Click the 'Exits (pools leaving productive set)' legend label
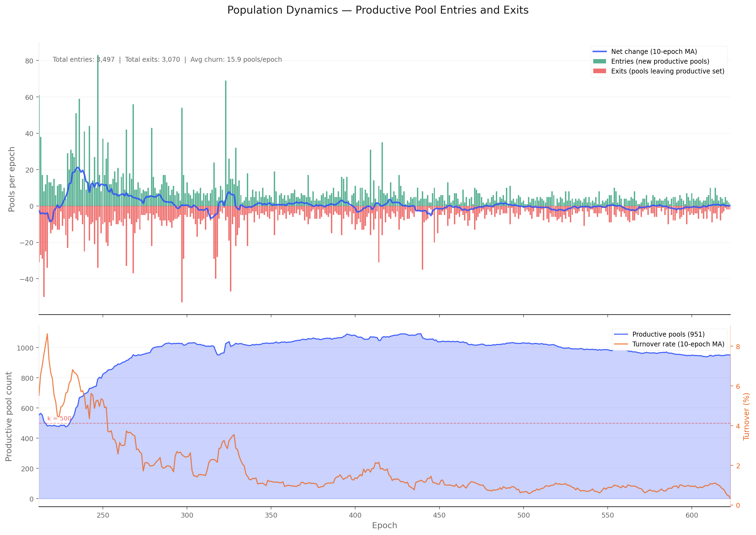 668,71
